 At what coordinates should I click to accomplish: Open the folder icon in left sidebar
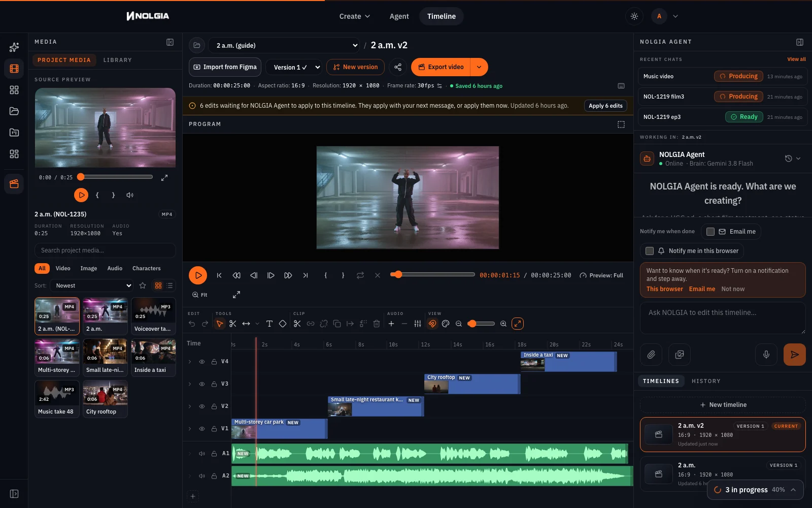click(x=14, y=111)
